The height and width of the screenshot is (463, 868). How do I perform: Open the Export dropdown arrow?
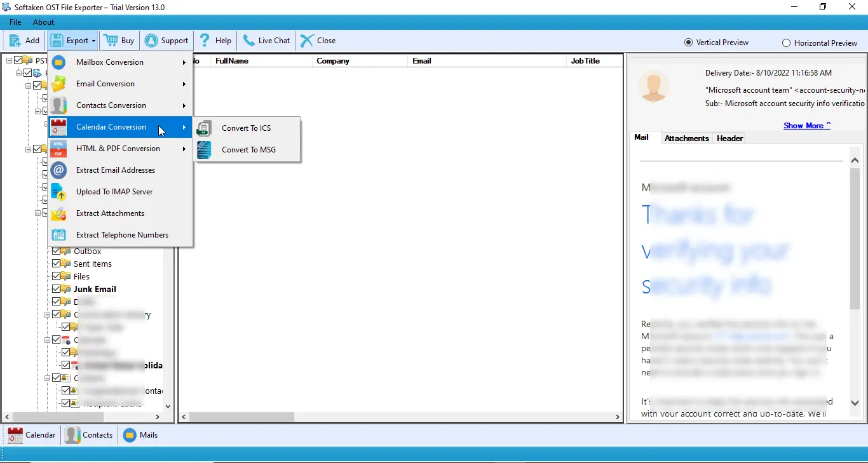click(x=93, y=40)
